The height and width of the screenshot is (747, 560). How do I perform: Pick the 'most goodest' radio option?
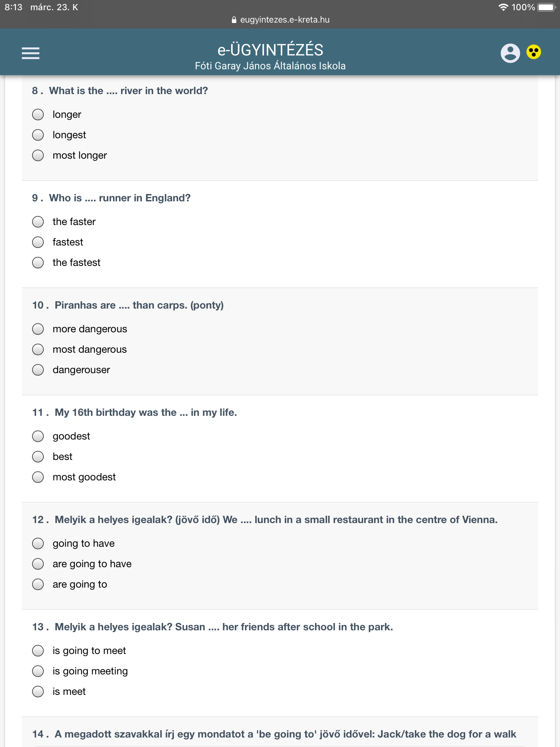38,477
